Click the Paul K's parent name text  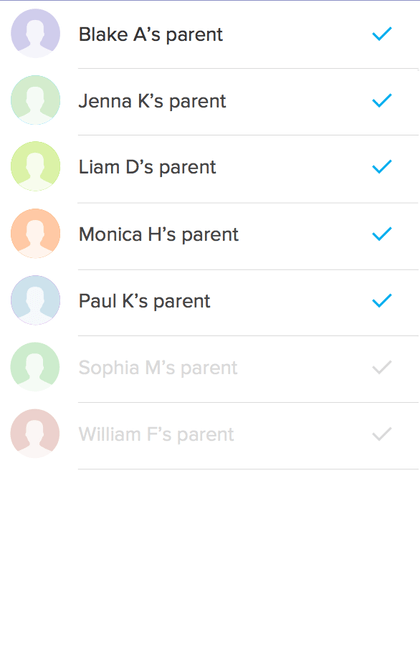(x=144, y=302)
